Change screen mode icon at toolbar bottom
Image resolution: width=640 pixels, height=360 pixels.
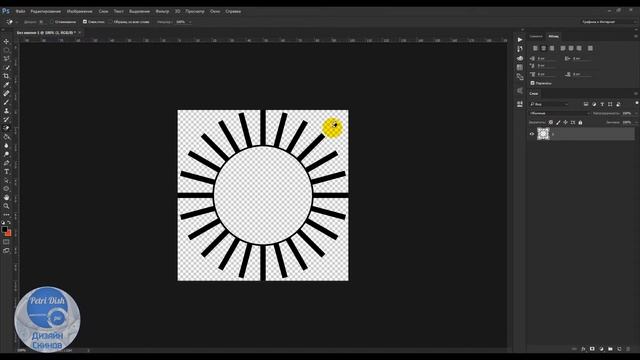(x=6, y=250)
